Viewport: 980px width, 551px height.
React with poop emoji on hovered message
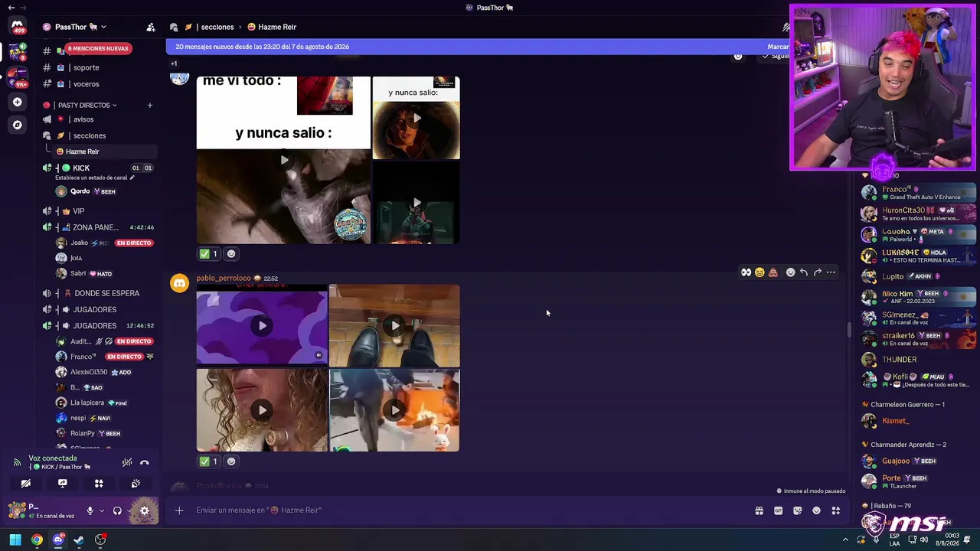(x=773, y=272)
